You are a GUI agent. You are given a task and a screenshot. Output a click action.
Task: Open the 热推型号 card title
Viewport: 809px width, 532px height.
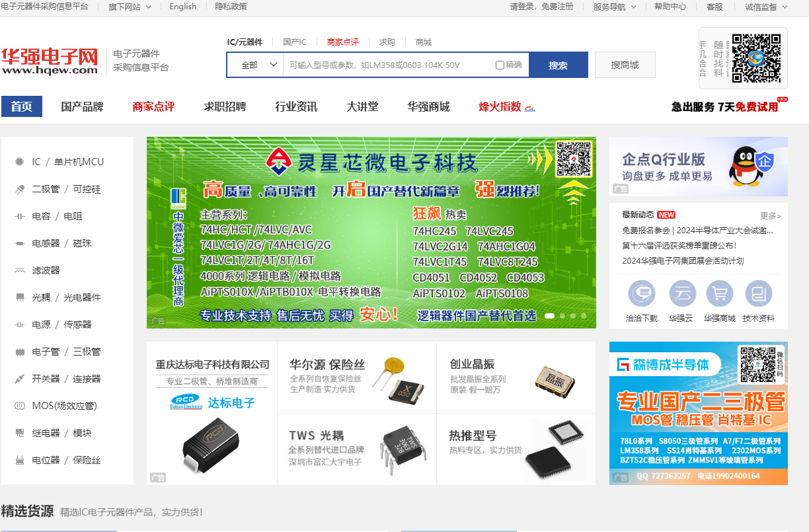(x=473, y=436)
